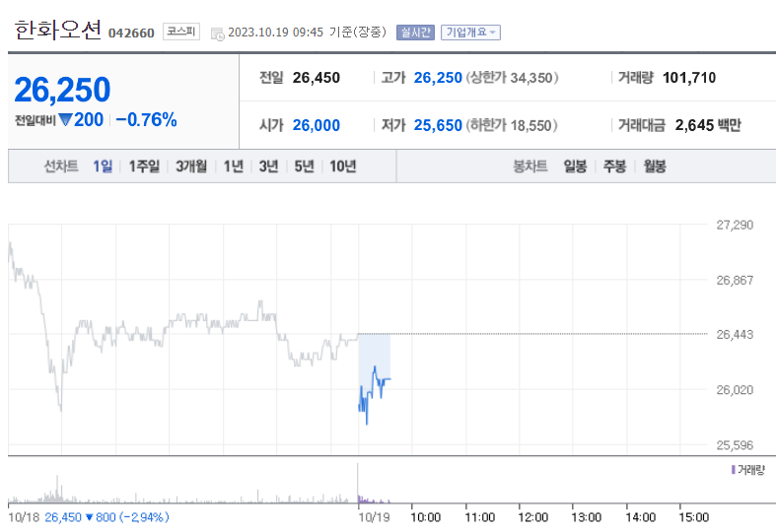This screenshot has height=532, width=776.
Task: Click the 27,290 y-axis label
Action: [735, 225]
